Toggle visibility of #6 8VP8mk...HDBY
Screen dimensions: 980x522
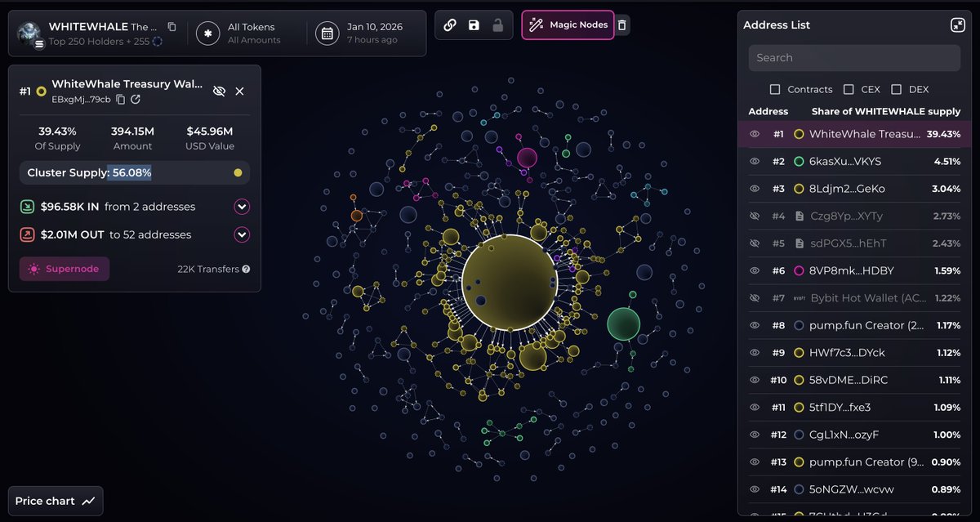[x=755, y=271]
